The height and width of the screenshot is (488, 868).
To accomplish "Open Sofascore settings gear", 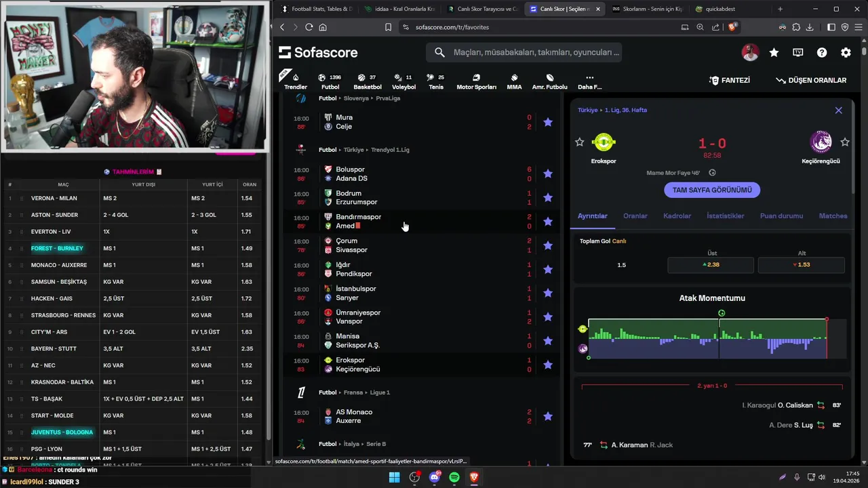I will pyautogui.click(x=846, y=52).
